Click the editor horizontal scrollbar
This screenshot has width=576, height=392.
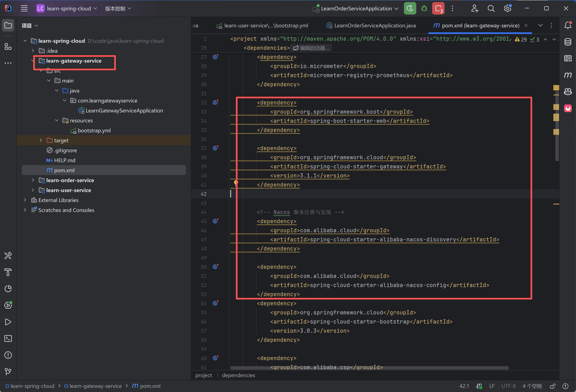(369, 368)
